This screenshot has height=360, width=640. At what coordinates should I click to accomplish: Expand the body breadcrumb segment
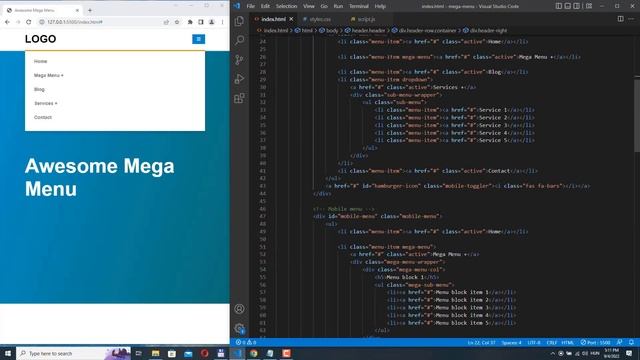coord(329,31)
